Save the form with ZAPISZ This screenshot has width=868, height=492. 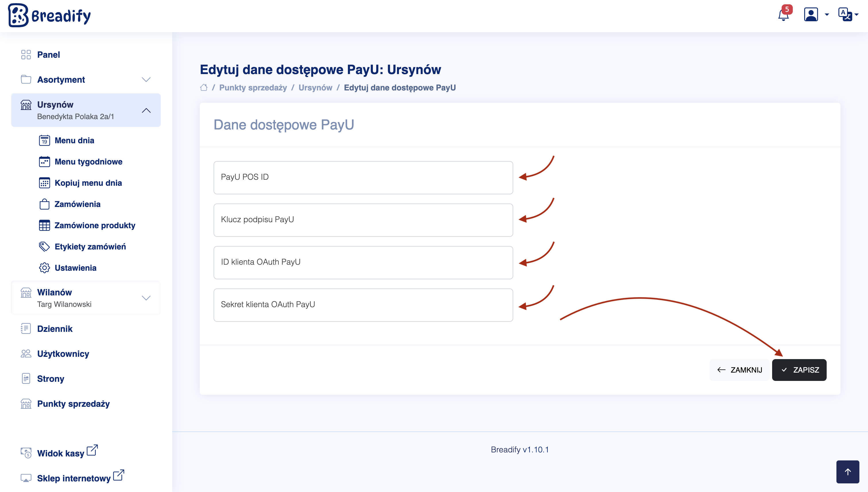pos(799,370)
